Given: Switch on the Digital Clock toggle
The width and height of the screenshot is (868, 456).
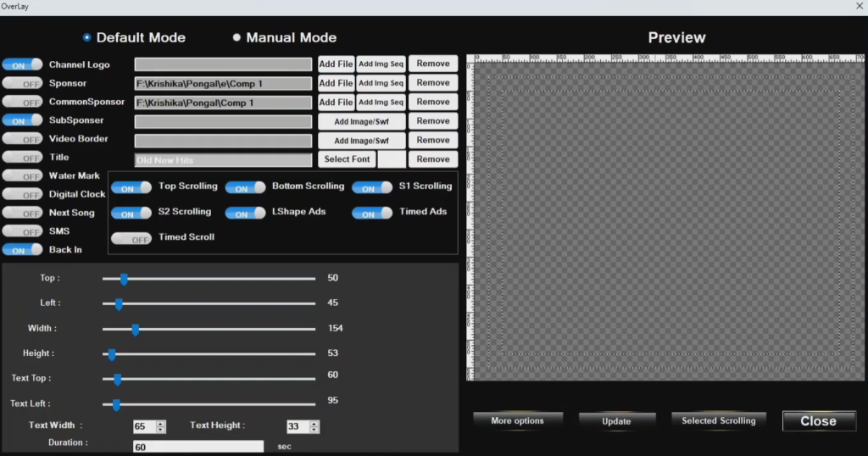Looking at the screenshot, I should (x=23, y=195).
